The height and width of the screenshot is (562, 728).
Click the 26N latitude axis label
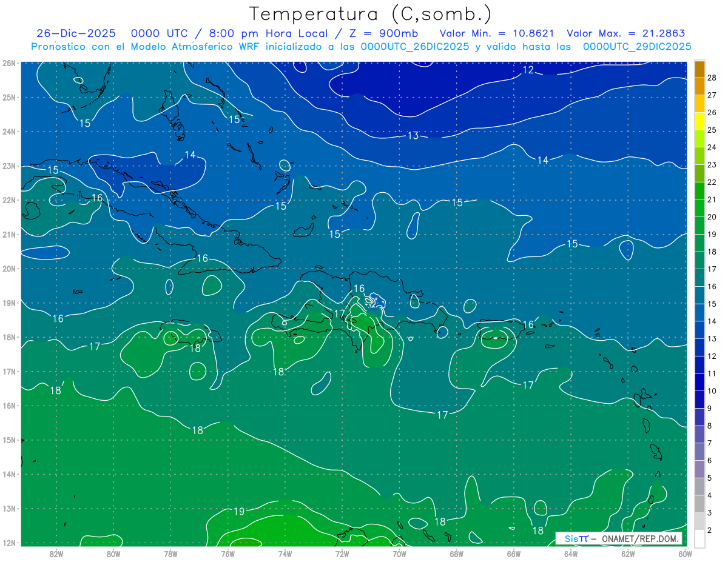[x=8, y=63]
